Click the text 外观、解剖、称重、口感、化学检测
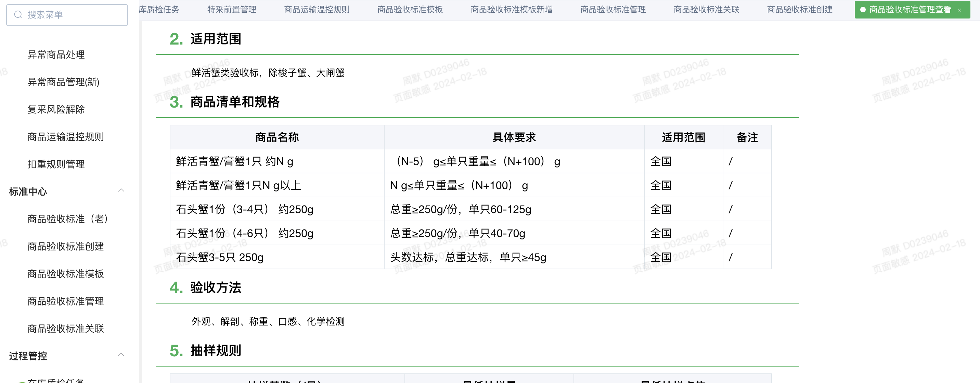 coord(268,322)
